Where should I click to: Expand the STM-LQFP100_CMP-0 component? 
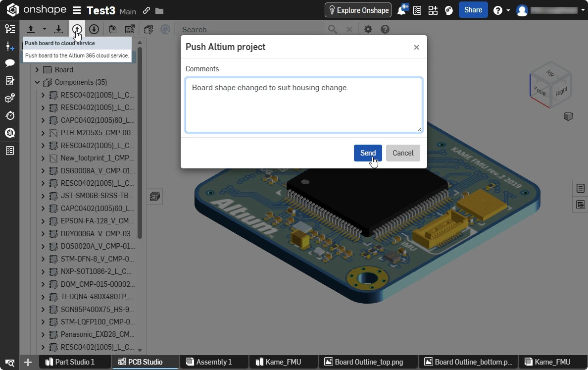(x=43, y=322)
